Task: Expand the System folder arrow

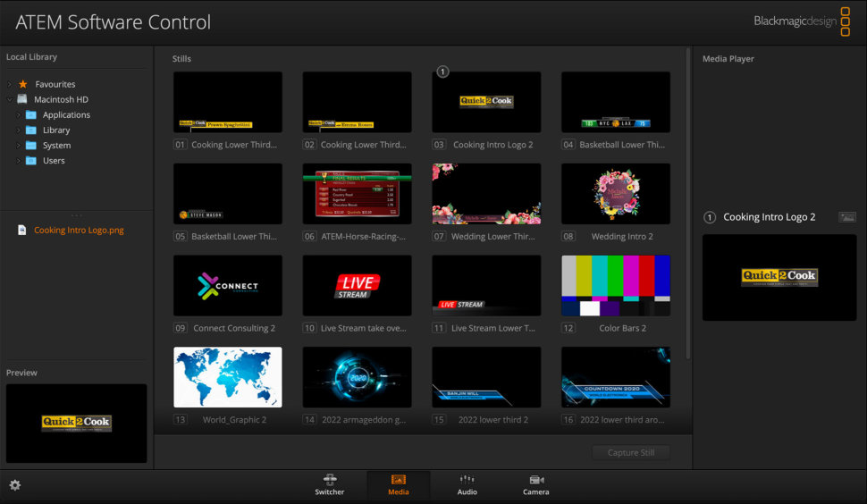Action: tap(18, 146)
